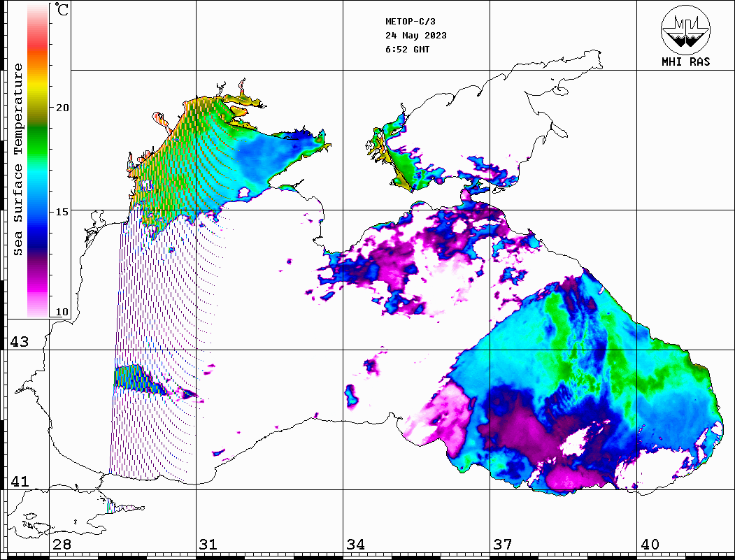Click the MHI RAS circular logo
Viewport: 735px width, 560px height.
tap(685, 29)
